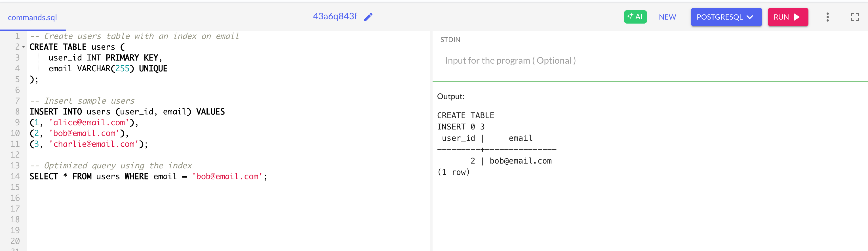This screenshot has height=251, width=868.
Task: Click the output header 'user_id | email'
Action: point(487,138)
